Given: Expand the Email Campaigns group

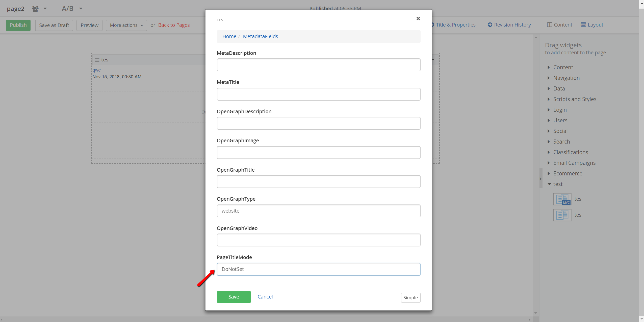Looking at the screenshot, I should click(574, 163).
